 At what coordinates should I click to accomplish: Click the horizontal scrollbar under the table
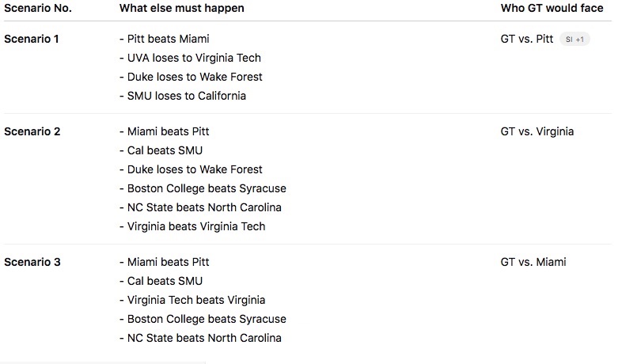pyautogui.click(x=103, y=362)
